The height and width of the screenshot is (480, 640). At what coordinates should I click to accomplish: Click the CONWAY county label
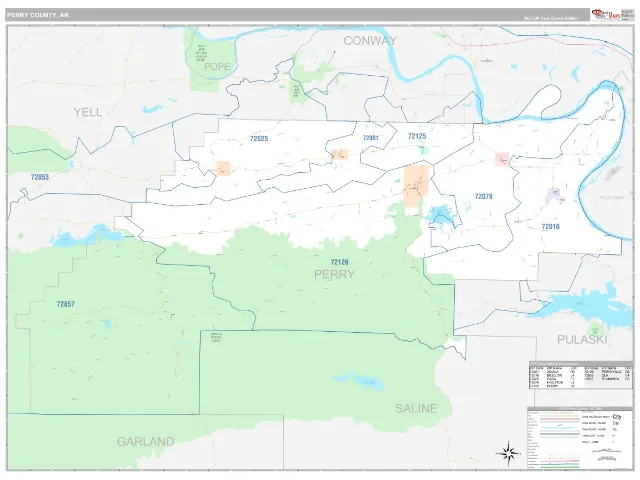[x=370, y=40]
